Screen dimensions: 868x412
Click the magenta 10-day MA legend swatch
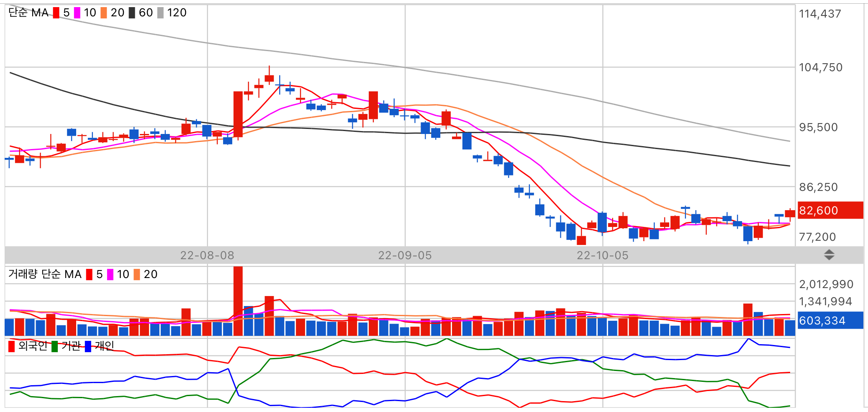77,13
